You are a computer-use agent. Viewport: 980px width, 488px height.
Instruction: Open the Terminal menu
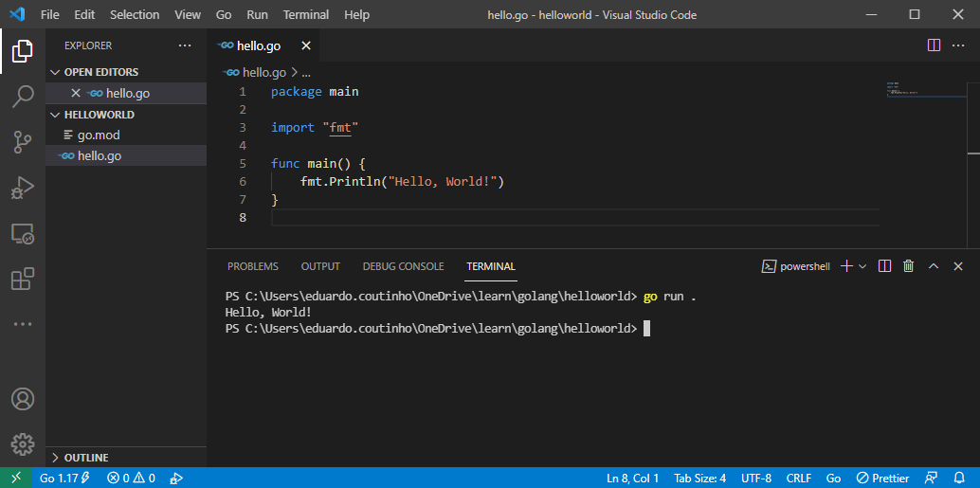tap(305, 14)
